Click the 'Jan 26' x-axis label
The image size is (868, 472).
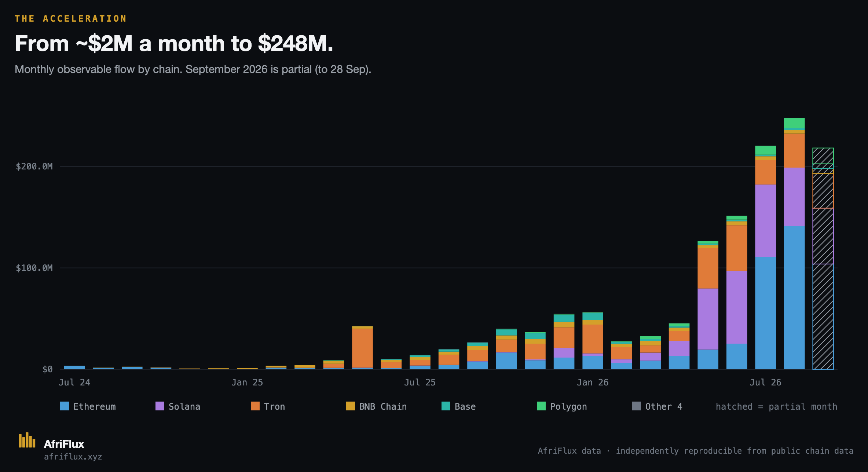593,382
